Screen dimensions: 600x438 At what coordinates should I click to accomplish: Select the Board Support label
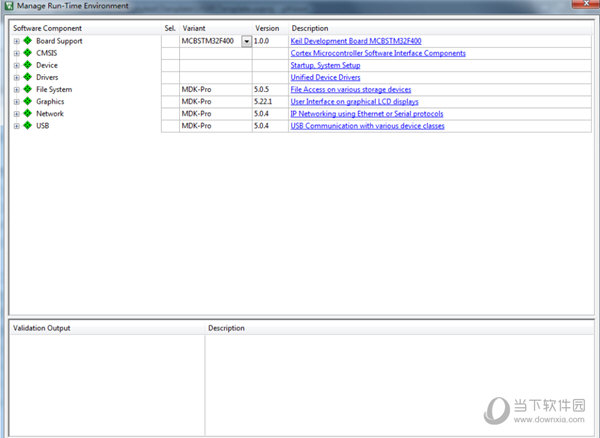pyautogui.click(x=59, y=41)
